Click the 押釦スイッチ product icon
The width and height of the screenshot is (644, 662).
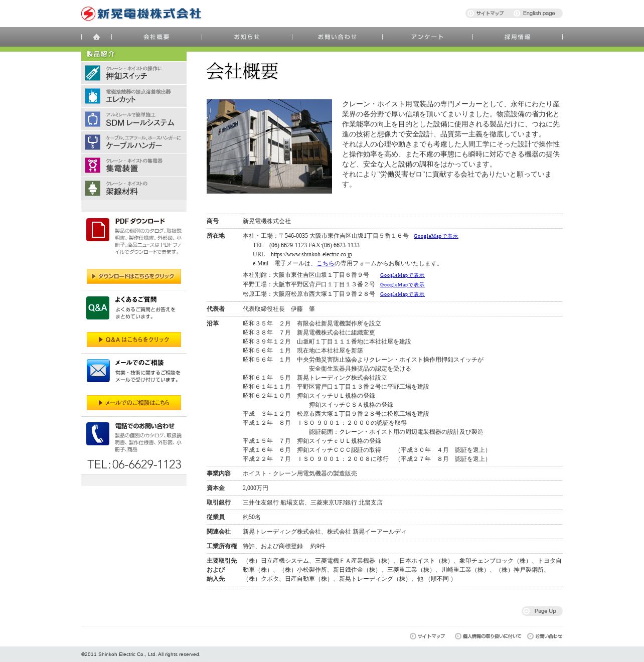pos(93,73)
